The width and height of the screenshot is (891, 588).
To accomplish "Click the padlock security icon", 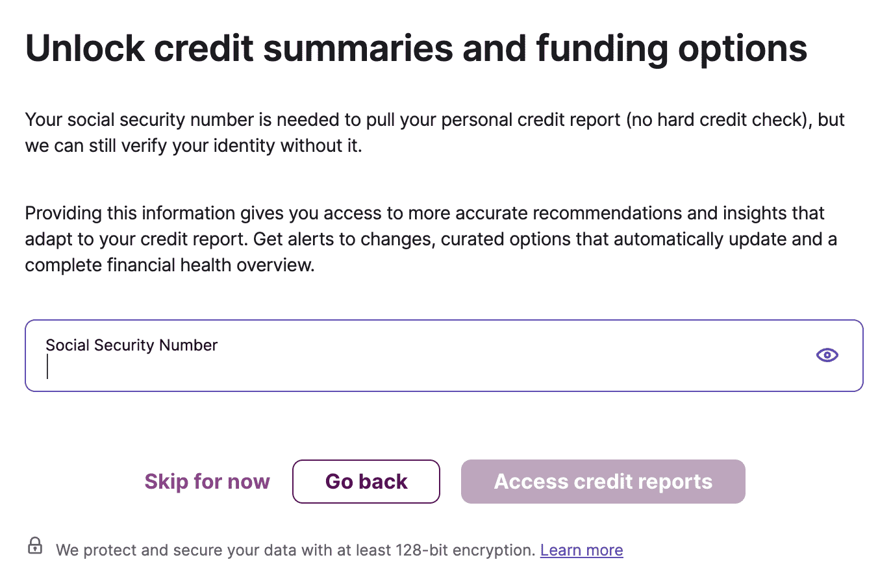I will tap(35, 546).
